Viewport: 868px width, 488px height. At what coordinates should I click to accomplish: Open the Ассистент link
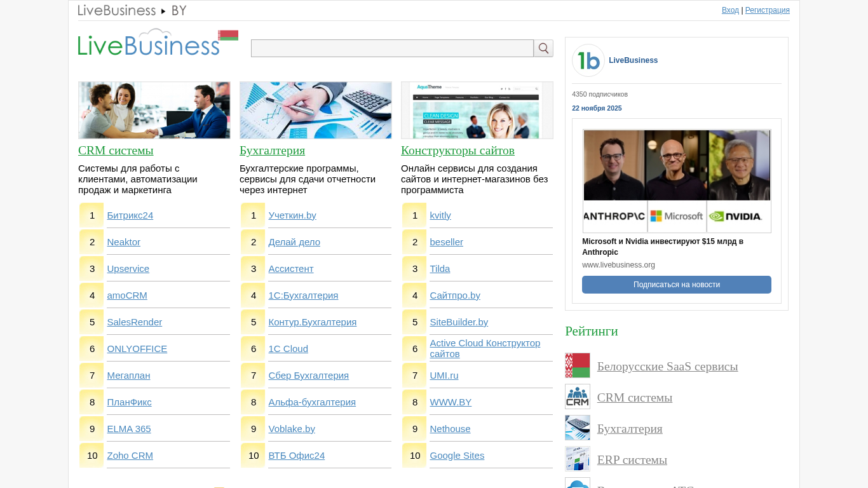(x=291, y=269)
